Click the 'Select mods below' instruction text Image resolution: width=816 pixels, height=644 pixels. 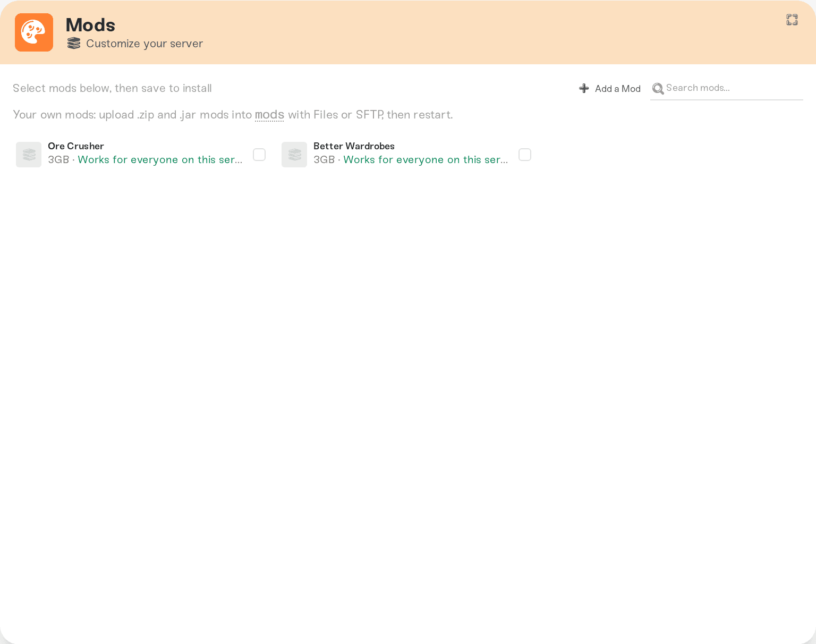point(112,88)
